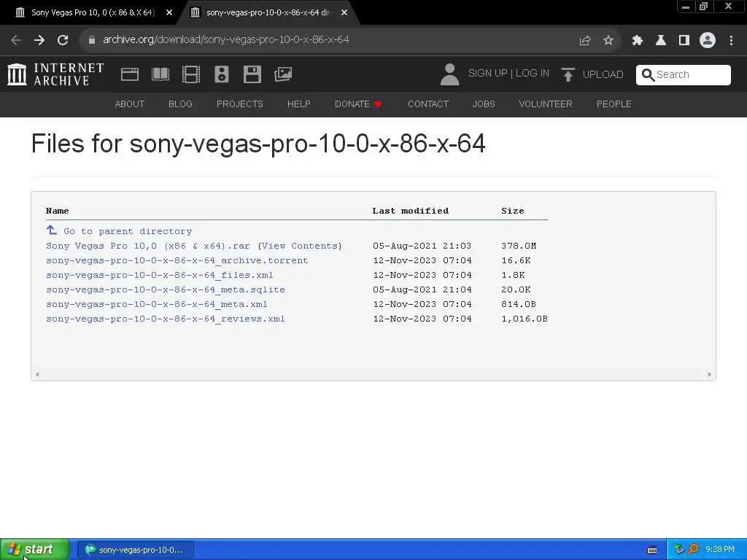
Task: Click the browser forward arrow
Action: [x=39, y=40]
